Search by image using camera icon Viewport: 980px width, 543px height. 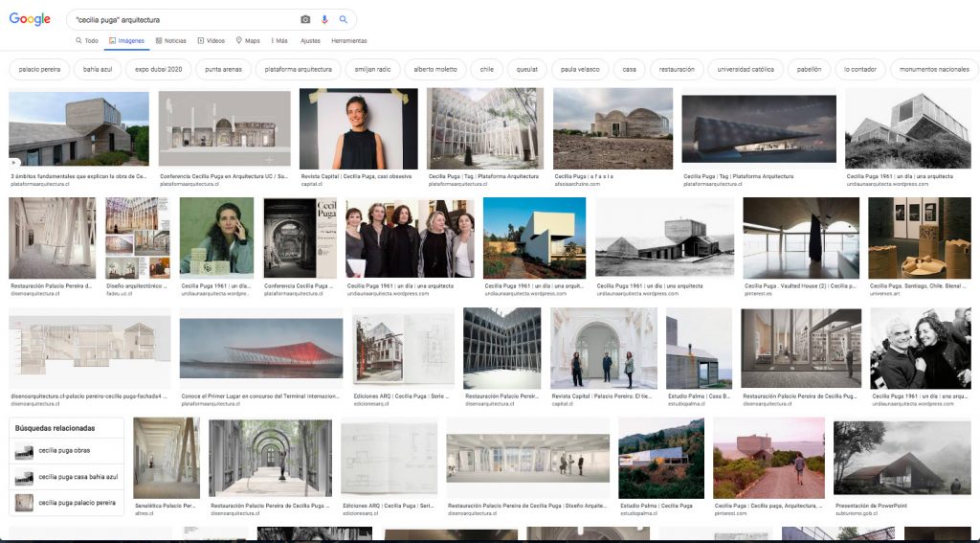pos(305,19)
